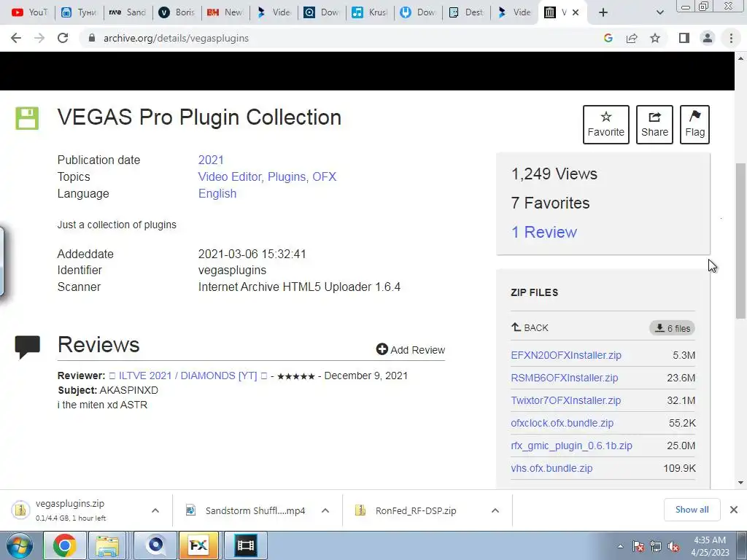Switch to the Boris tab
This screenshot has height=560, width=747.
(x=177, y=12)
